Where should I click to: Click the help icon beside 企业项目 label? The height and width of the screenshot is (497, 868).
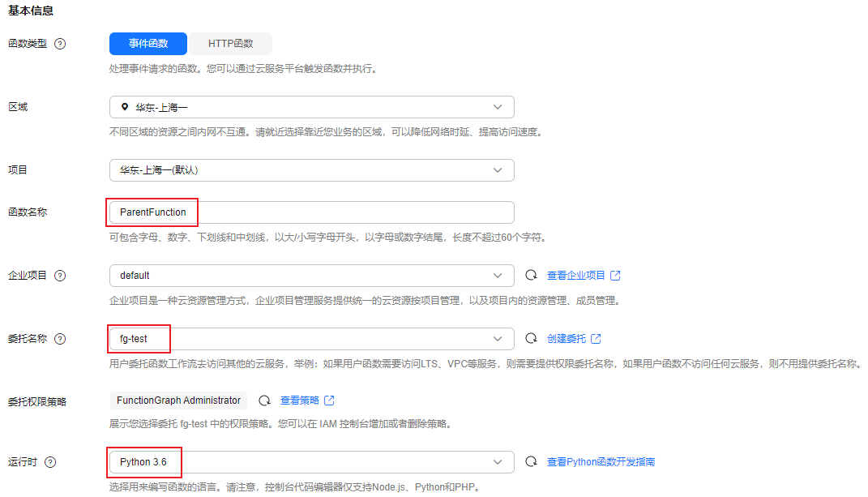60,276
